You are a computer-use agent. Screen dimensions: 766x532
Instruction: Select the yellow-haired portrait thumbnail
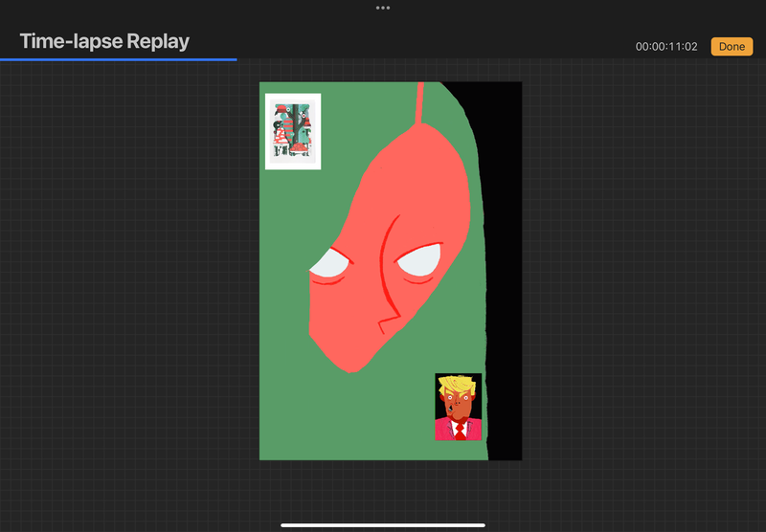(x=458, y=407)
